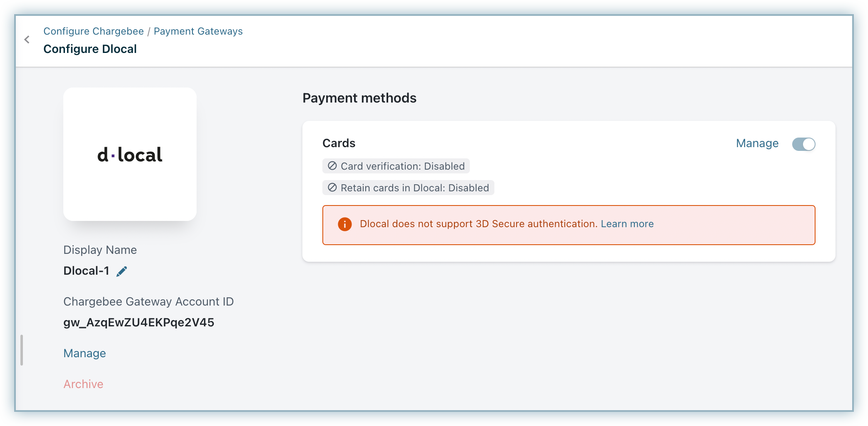Screen dimensions: 868x426
Task: Click the back arrow chevron
Action: [27, 40]
